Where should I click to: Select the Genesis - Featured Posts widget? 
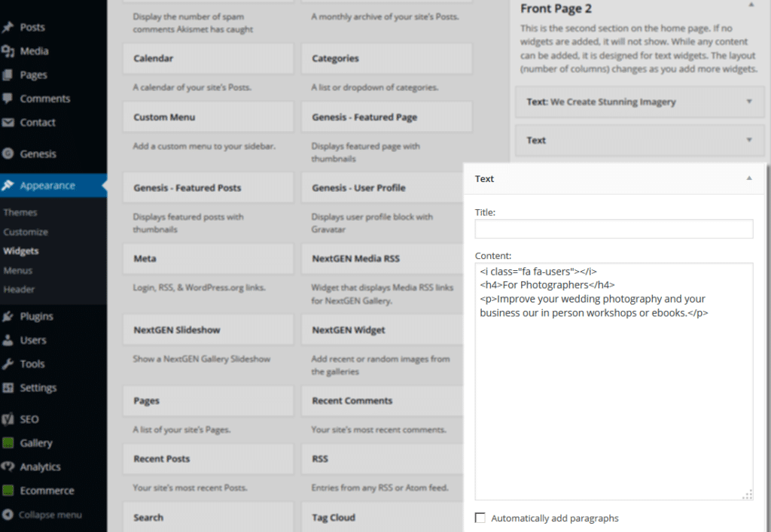[x=208, y=187]
